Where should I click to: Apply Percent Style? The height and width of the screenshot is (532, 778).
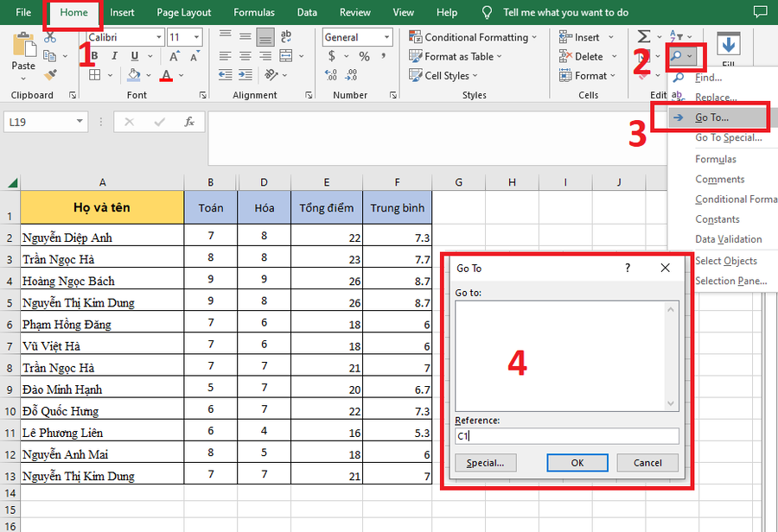[x=364, y=56]
